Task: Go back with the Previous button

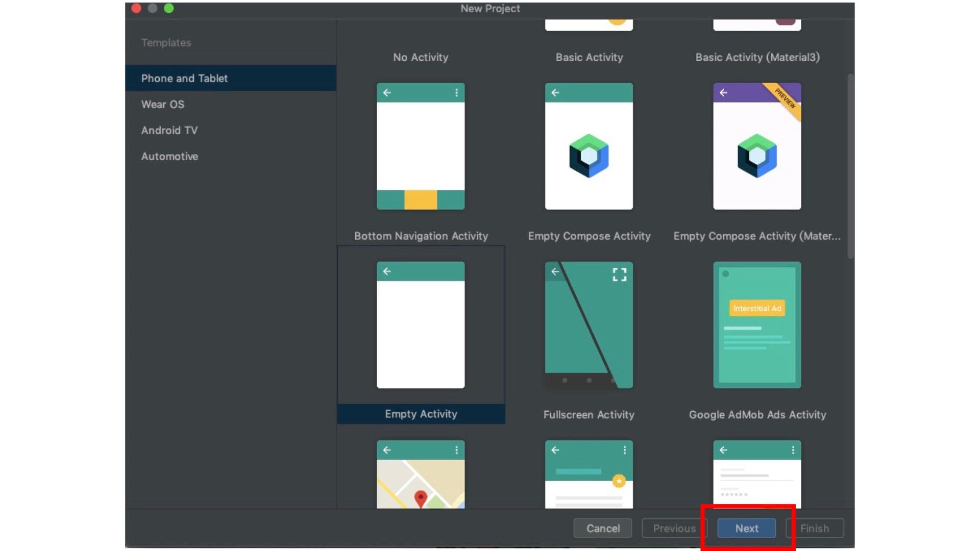Action: (x=674, y=528)
